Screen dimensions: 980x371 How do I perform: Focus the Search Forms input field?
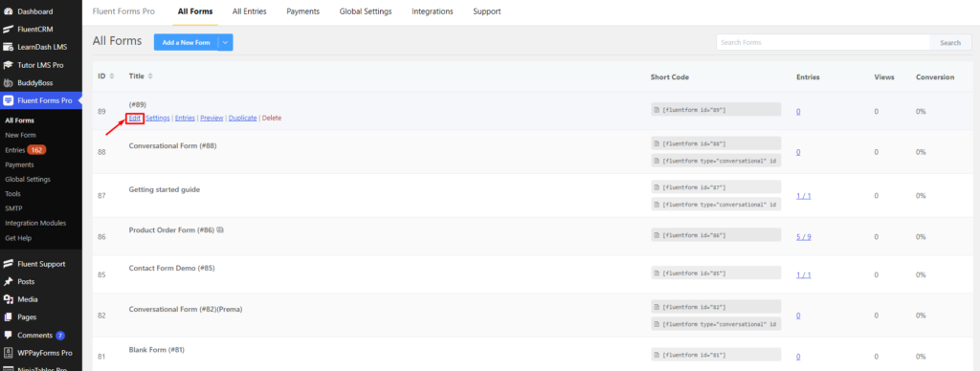(x=823, y=42)
